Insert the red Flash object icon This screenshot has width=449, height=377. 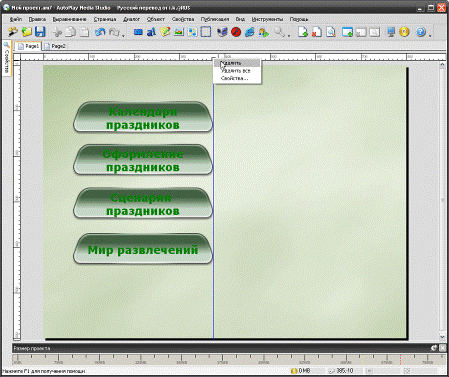coord(236,32)
